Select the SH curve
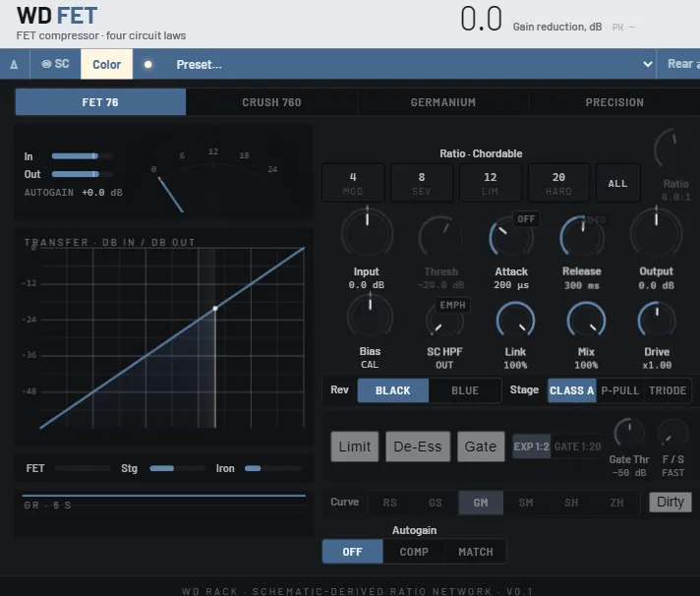Screen dimensions: 700x596 [571, 503]
